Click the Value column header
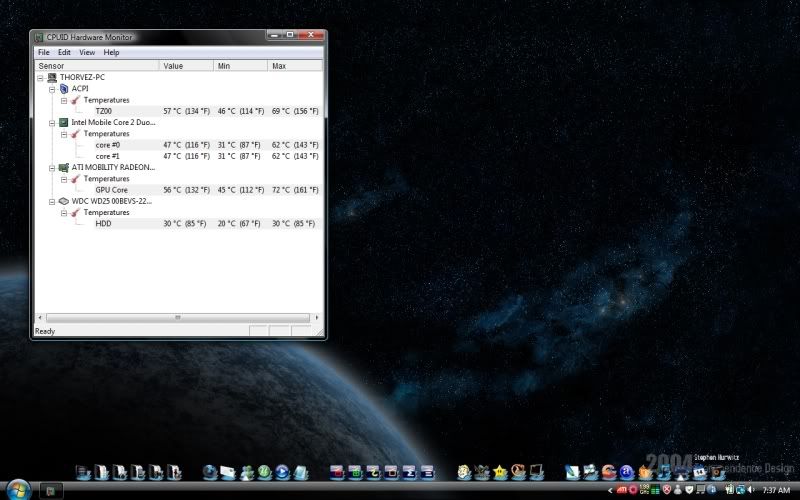The width and height of the screenshot is (800, 500). point(186,66)
